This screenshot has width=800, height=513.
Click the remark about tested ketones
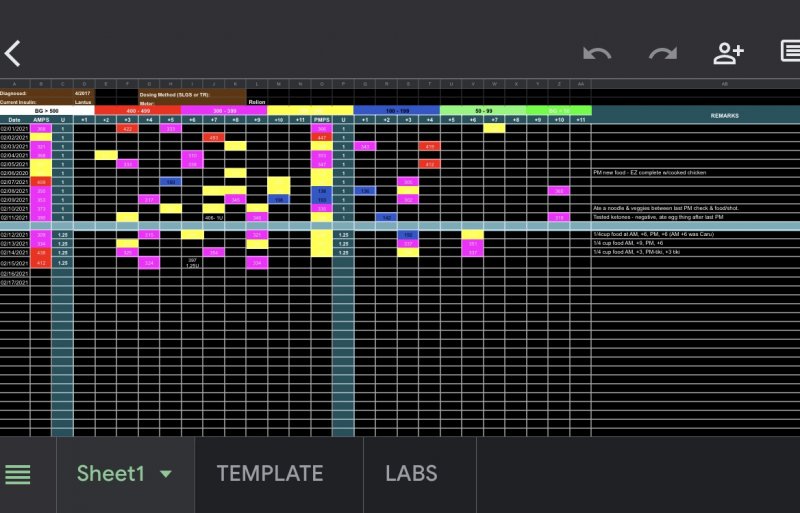646,216
